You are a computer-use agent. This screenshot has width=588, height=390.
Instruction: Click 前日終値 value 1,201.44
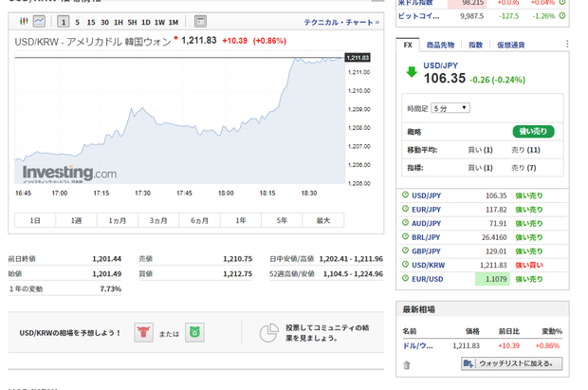click(107, 259)
